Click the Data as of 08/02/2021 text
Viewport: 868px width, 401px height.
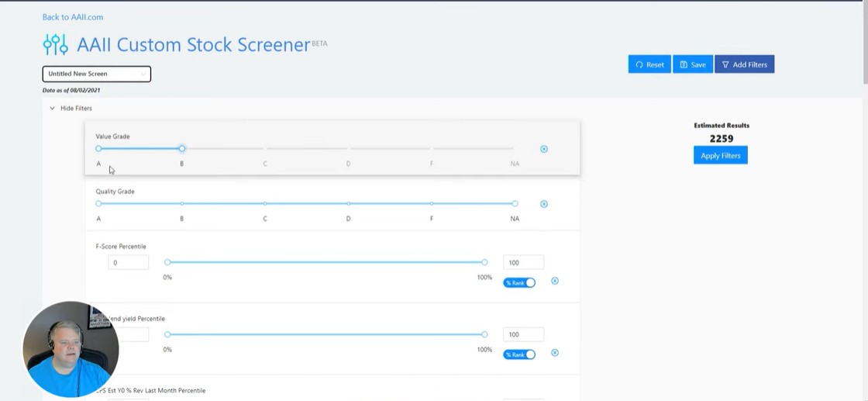71,90
